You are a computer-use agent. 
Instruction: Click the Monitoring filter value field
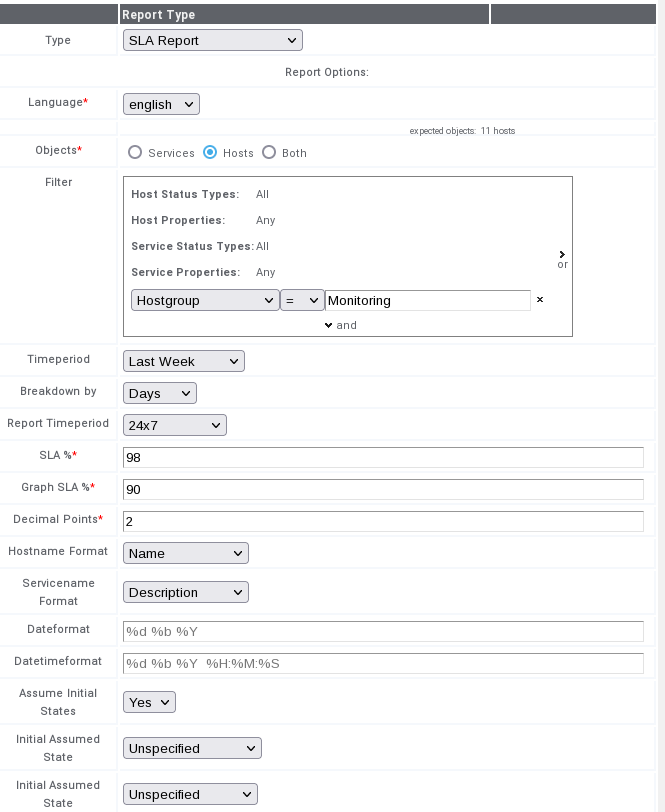tap(427, 300)
